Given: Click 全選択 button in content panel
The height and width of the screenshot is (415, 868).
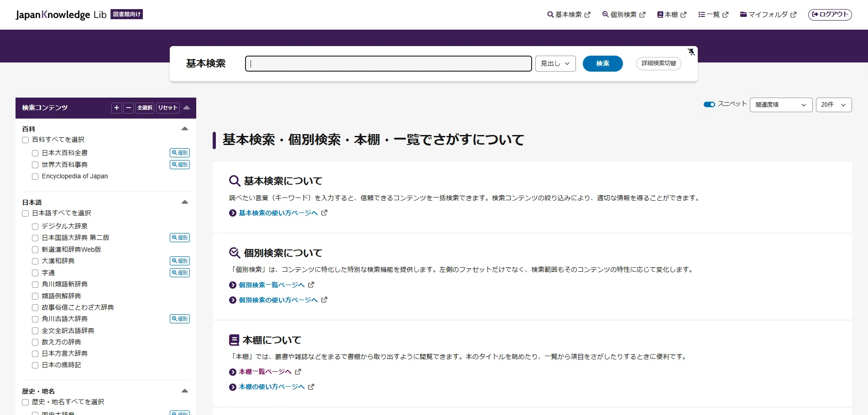Looking at the screenshot, I should (x=145, y=108).
